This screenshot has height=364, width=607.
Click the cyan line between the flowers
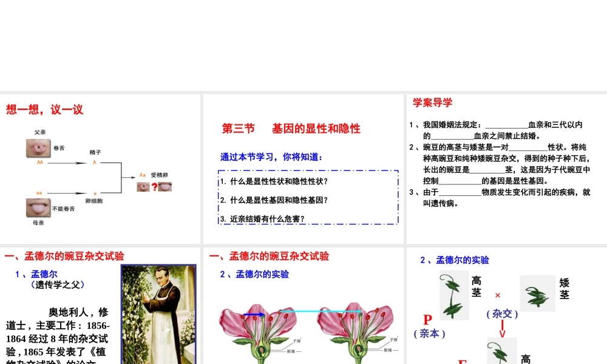(320, 311)
